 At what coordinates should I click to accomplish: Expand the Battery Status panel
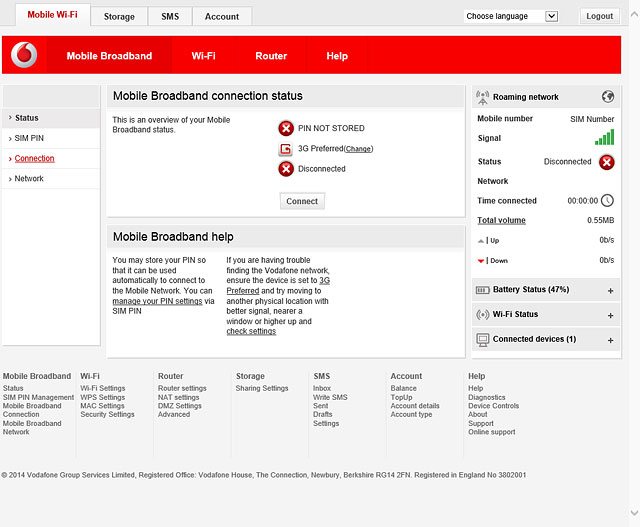[611, 291]
